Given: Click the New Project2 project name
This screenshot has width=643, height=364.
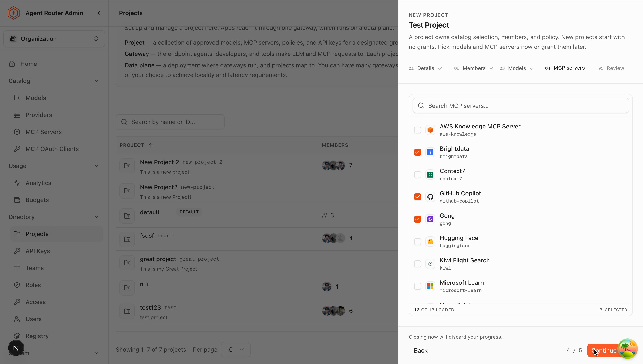Looking at the screenshot, I should click(x=158, y=187).
